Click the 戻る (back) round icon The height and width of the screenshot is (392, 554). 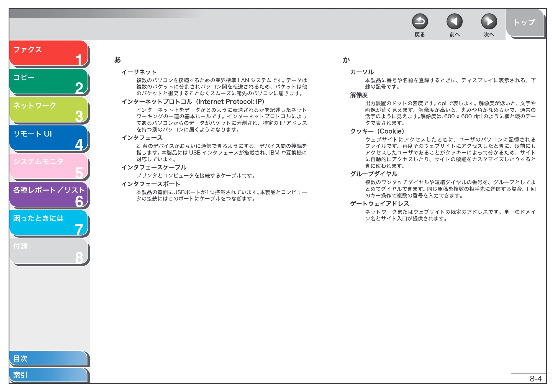click(420, 22)
